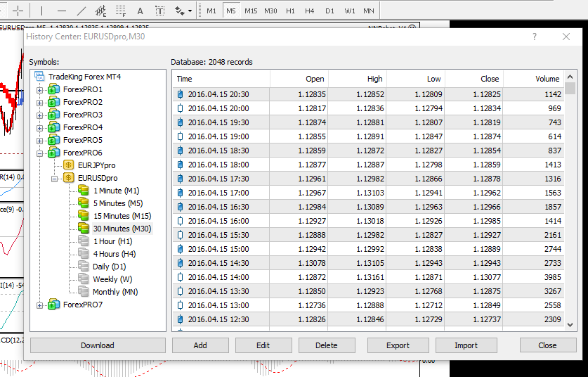Select the Text Label (T) tool
Image resolution: width=588 pixels, height=377 pixels.
[x=159, y=11]
